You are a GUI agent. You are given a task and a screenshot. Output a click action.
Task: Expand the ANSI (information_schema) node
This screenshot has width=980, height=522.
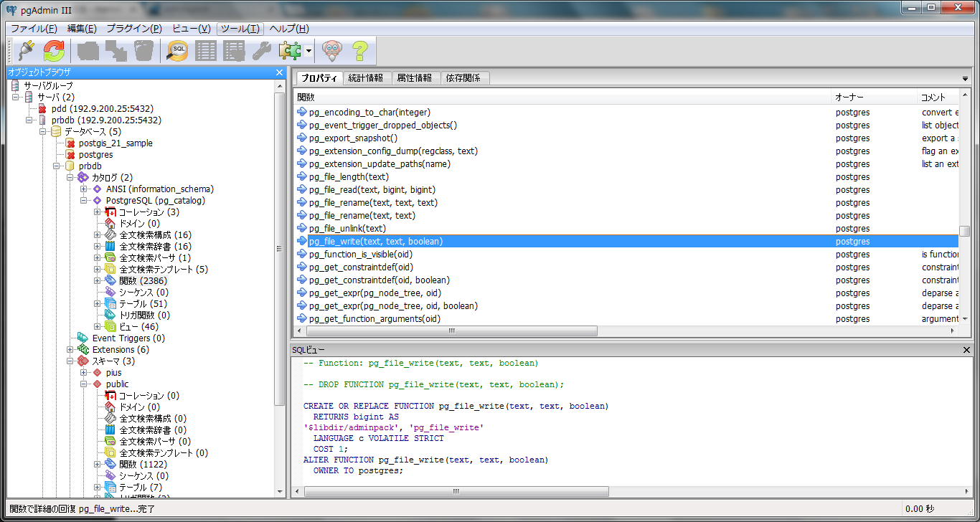pos(85,189)
